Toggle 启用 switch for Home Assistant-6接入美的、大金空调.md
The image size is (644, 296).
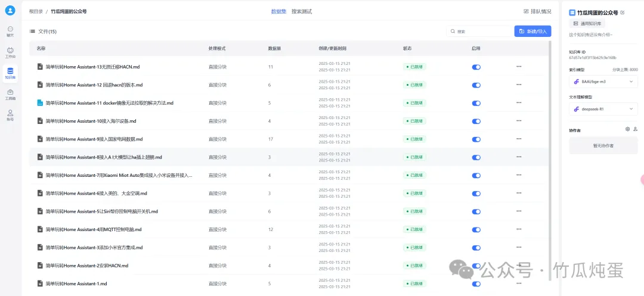click(x=476, y=193)
